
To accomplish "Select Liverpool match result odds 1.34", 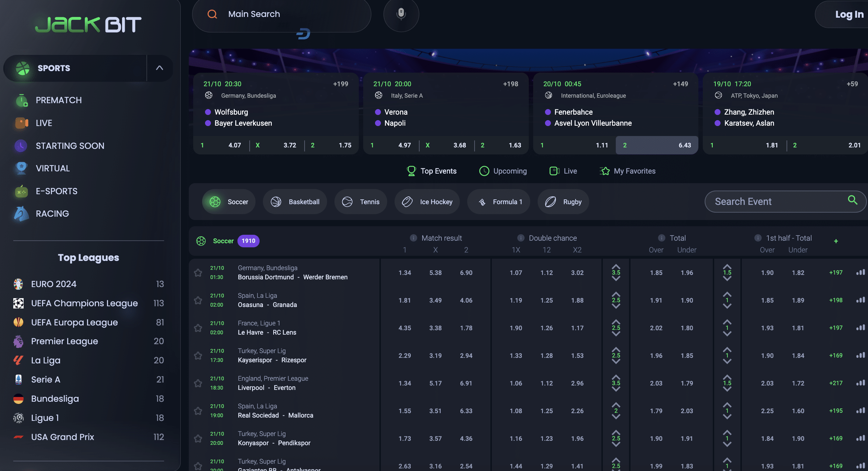I will click(405, 383).
